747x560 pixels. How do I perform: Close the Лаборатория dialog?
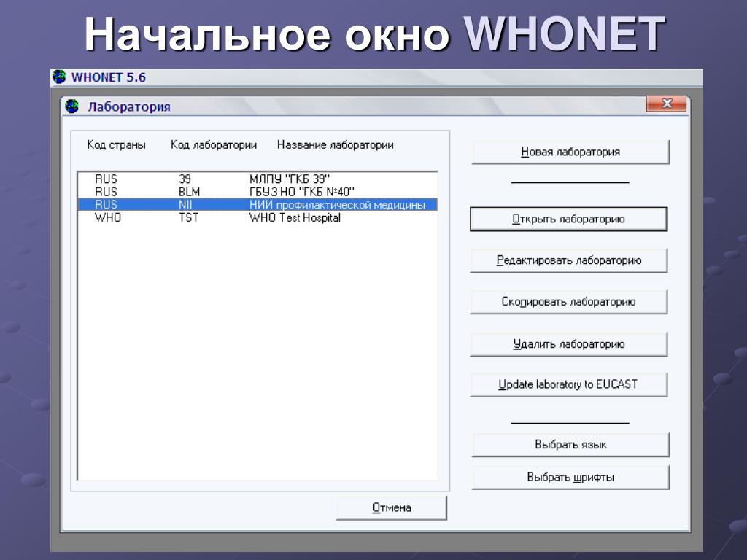click(x=667, y=104)
